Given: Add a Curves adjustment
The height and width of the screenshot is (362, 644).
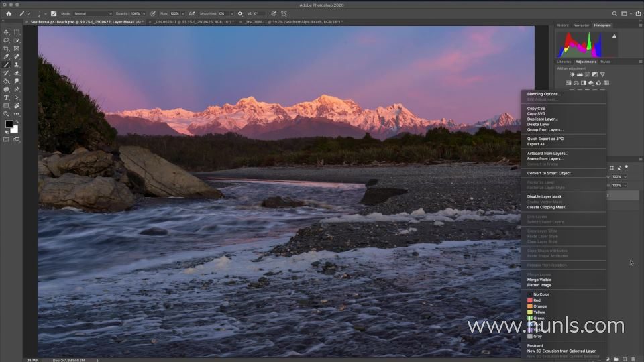Looking at the screenshot, I should click(588, 74).
